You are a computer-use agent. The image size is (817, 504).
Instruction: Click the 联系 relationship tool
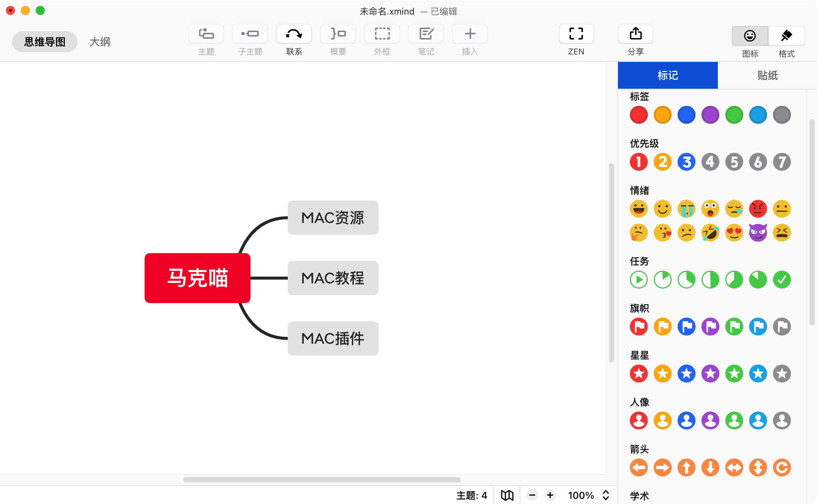294,34
